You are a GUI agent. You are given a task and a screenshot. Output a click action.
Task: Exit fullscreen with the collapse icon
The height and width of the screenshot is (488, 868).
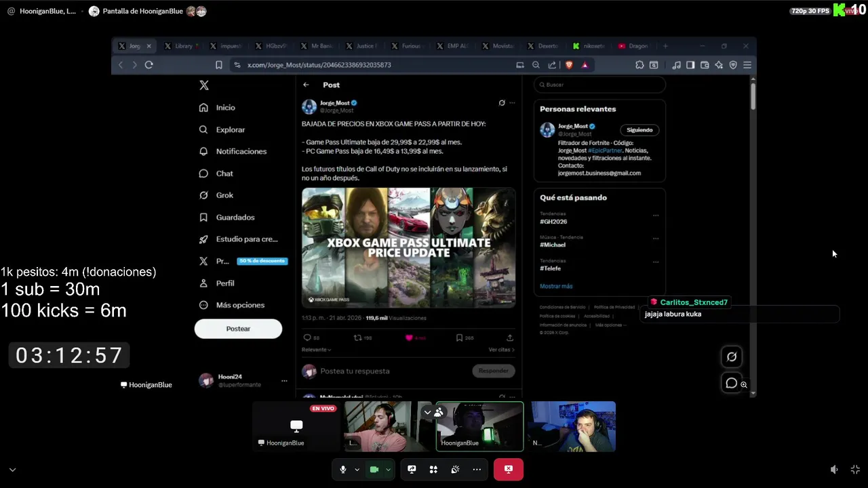[855, 469]
